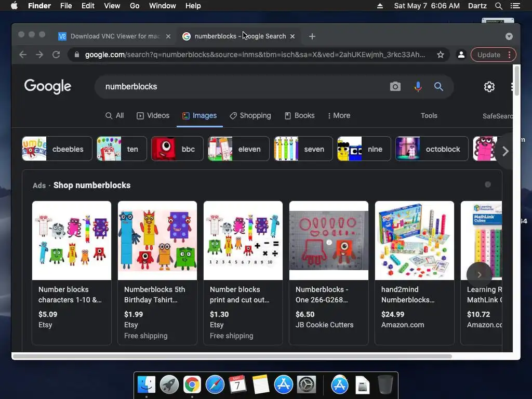Click the nine suggestion chip
Image resolution: width=532 pixels, height=399 pixels.
364,149
